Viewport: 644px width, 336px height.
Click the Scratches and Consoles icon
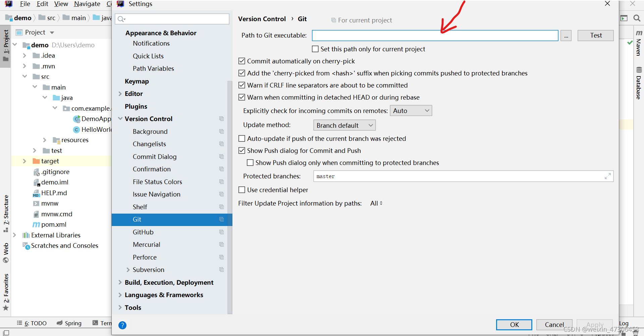pos(26,246)
